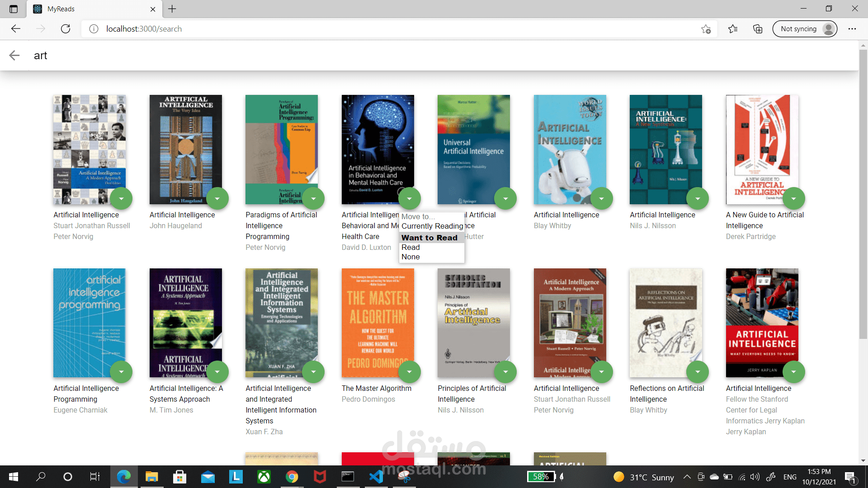Click the search field containing 'art'
Image resolution: width=868 pixels, height=488 pixels.
pos(181,55)
